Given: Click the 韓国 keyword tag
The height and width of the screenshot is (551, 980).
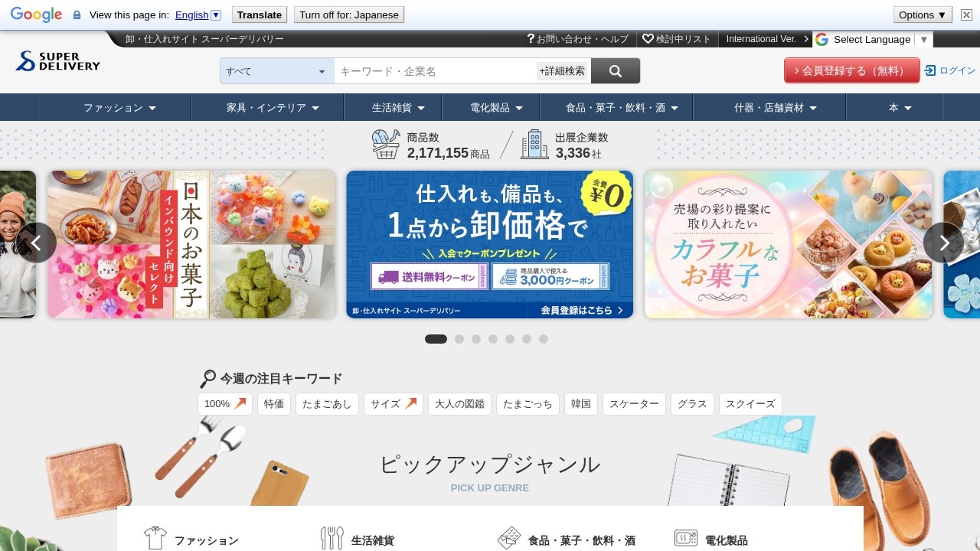Looking at the screenshot, I should click(581, 404).
